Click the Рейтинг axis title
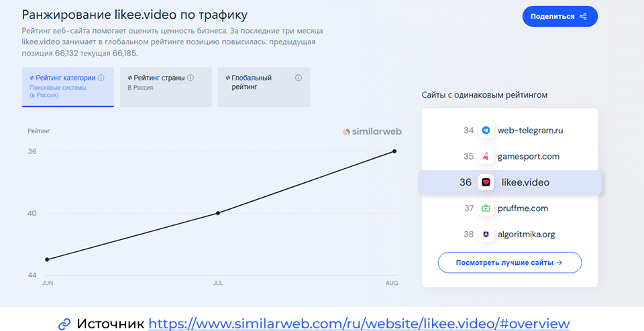 pos(39,131)
